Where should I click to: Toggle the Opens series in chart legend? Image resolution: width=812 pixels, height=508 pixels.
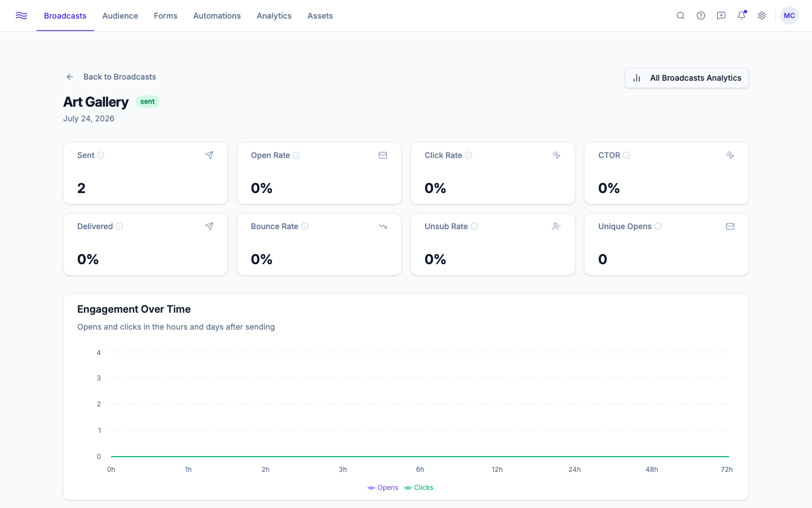pyautogui.click(x=383, y=488)
